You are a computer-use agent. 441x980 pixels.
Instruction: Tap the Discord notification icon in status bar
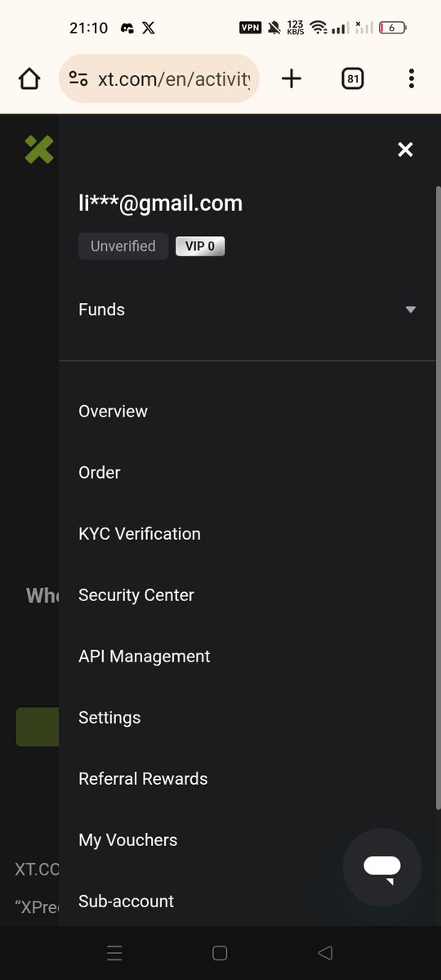tap(127, 28)
